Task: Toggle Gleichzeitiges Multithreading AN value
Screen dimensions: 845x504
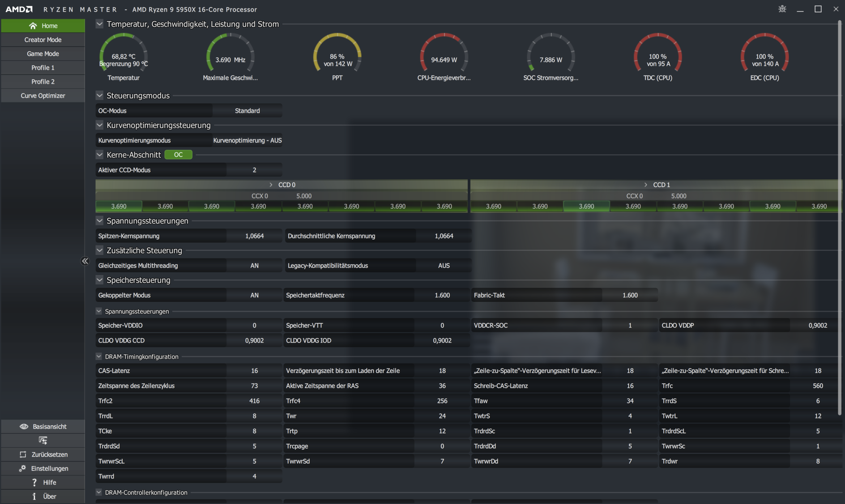Action: 254,266
